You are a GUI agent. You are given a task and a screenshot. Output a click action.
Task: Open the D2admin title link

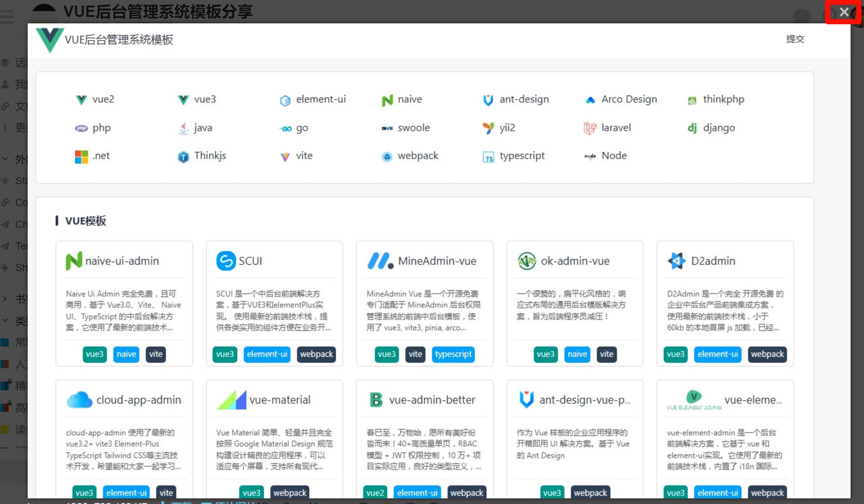click(x=713, y=261)
